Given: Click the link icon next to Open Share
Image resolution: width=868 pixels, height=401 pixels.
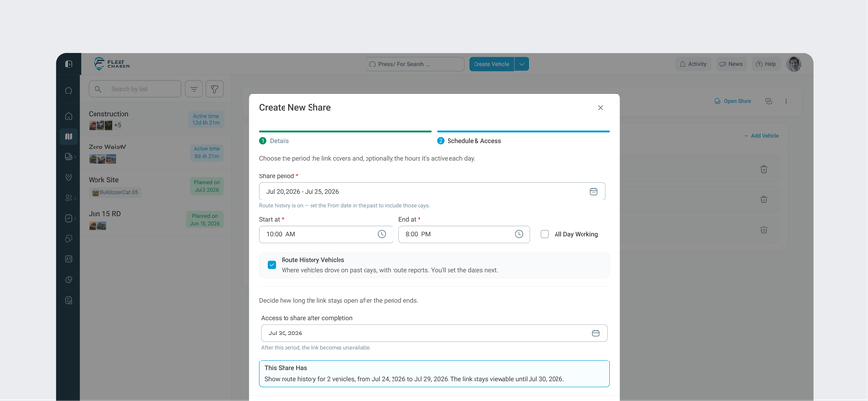Looking at the screenshot, I should 768,101.
